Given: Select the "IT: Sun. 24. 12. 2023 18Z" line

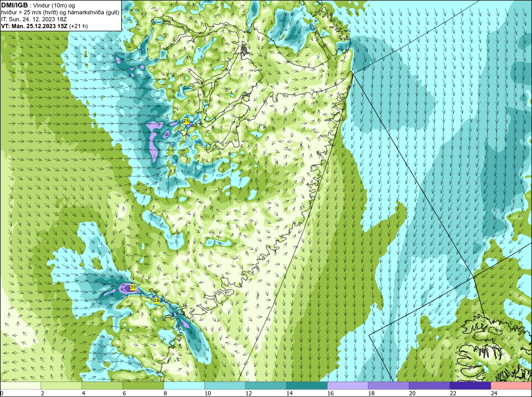Looking at the screenshot, I should (x=34, y=19).
